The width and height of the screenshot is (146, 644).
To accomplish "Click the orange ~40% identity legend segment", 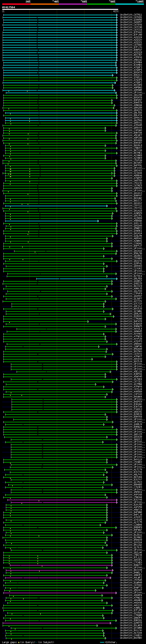I will tap(45, 4).
